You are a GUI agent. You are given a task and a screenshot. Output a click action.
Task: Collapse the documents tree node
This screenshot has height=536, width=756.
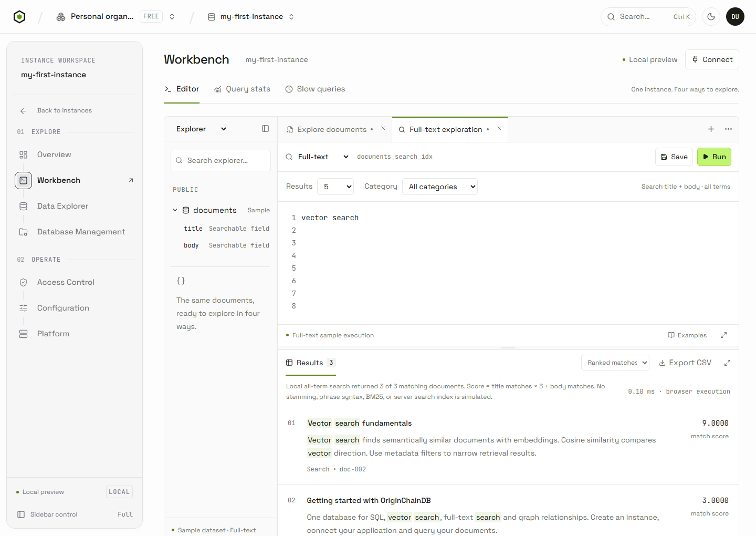coord(175,210)
